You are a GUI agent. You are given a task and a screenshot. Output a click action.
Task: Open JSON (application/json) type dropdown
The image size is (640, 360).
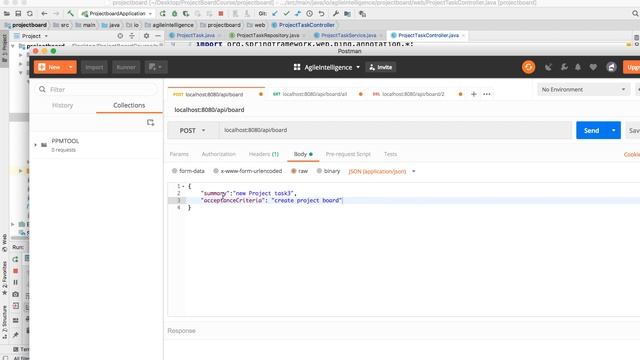tap(382, 171)
